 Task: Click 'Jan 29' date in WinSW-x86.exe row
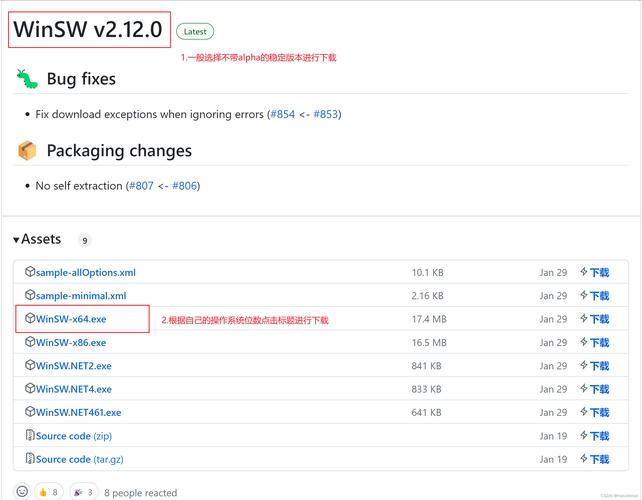click(x=553, y=343)
